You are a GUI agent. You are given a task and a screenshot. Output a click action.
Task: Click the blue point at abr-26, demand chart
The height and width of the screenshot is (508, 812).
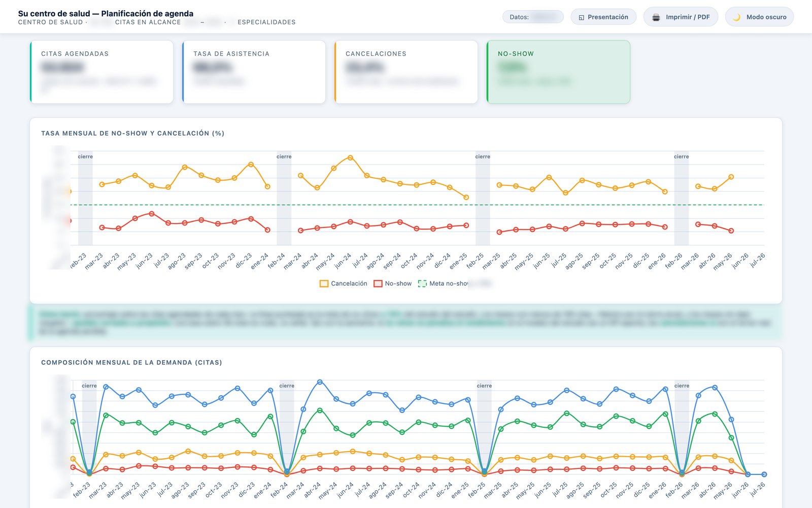(x=715, y=388)
